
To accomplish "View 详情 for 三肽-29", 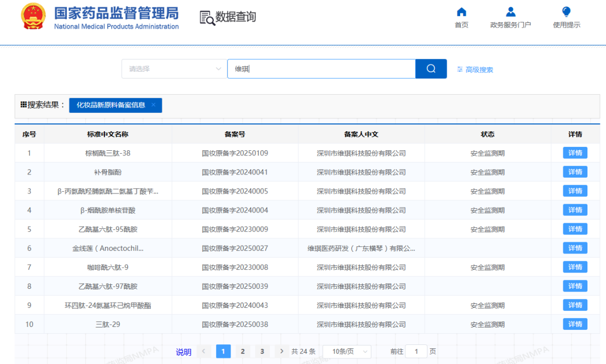I will [575, 324].
